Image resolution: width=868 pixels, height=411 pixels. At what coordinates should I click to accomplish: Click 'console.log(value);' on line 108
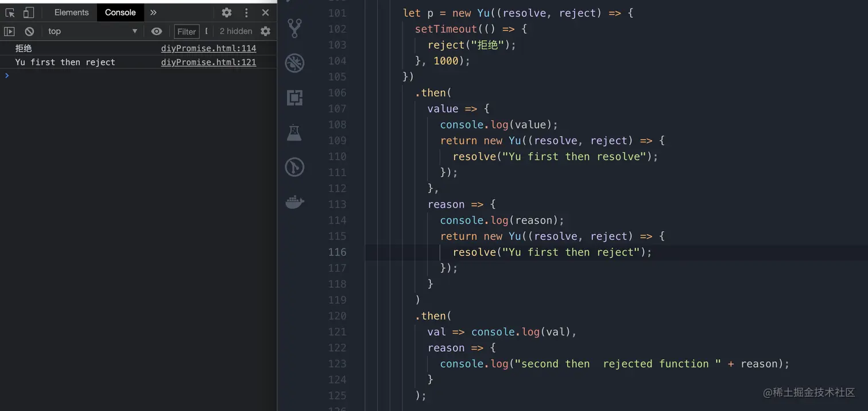tap(499, 125)
